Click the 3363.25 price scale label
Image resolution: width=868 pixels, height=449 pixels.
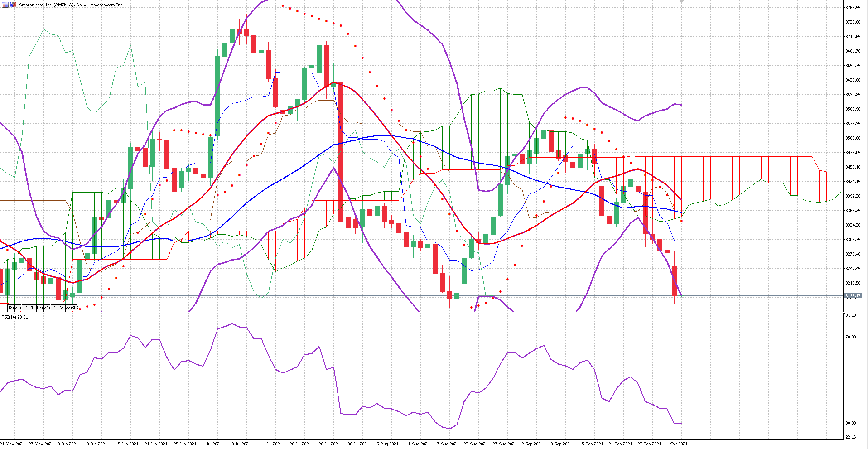click(853, 211)
